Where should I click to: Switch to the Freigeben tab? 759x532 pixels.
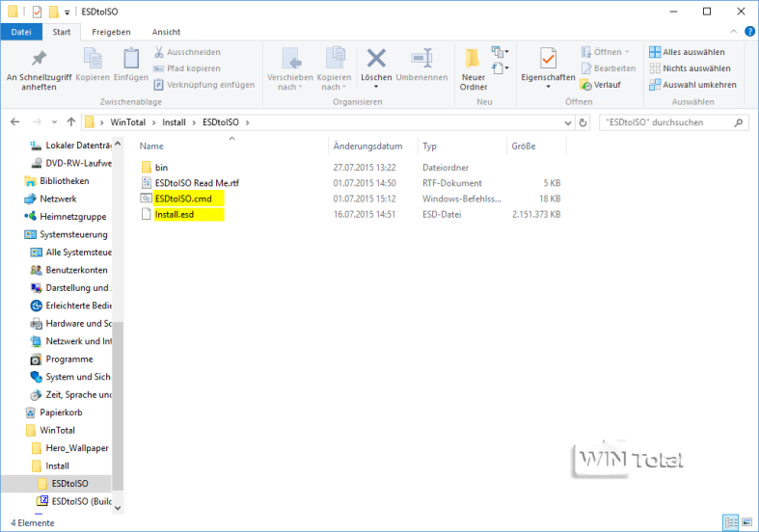(x=111, y=32)
